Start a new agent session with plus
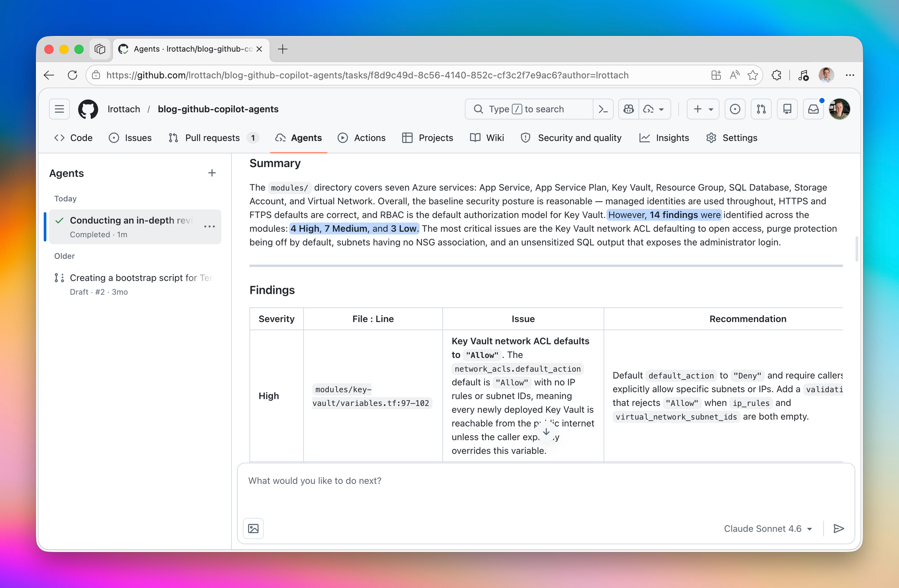The width and height of the screenshot is (899, 588). click(212, 173)
